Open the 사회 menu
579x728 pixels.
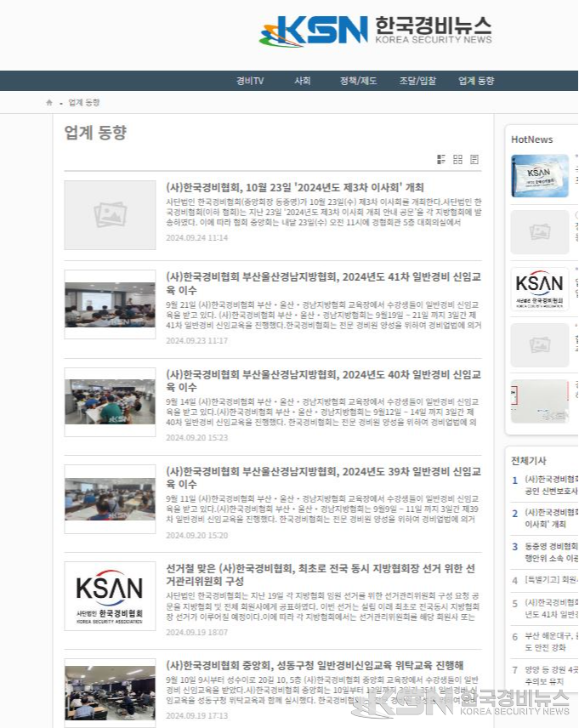pos(303,81)
